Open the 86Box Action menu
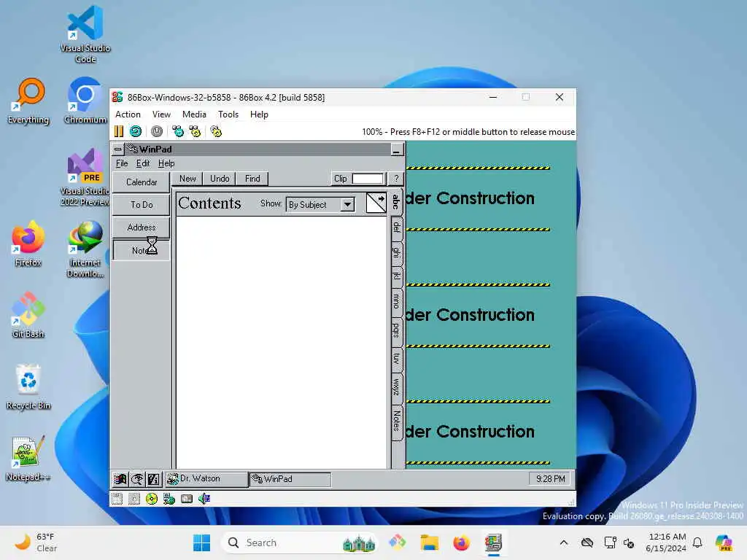747x560 pixels. 128,114
